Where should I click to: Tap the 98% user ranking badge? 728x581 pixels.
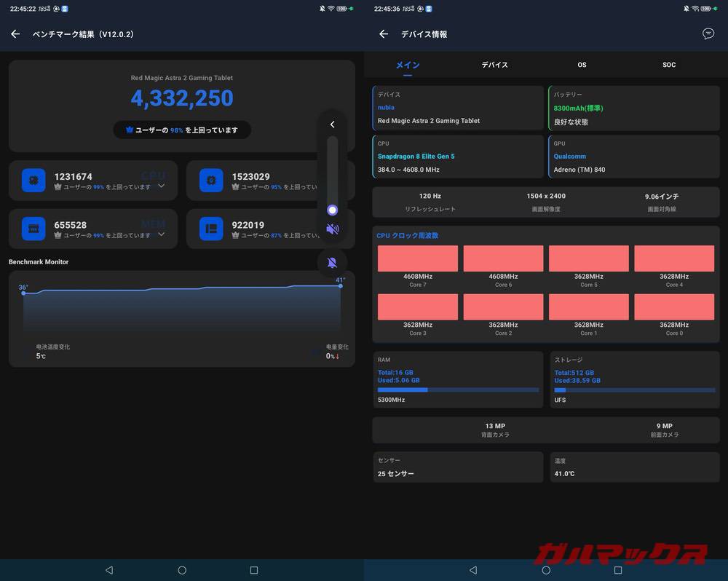182,130
